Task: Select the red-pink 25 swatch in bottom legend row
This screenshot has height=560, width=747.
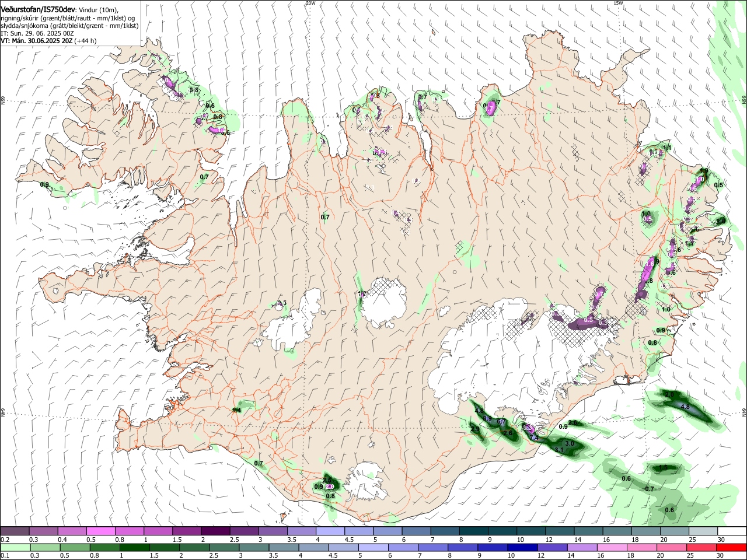Action: coord(702,548)
